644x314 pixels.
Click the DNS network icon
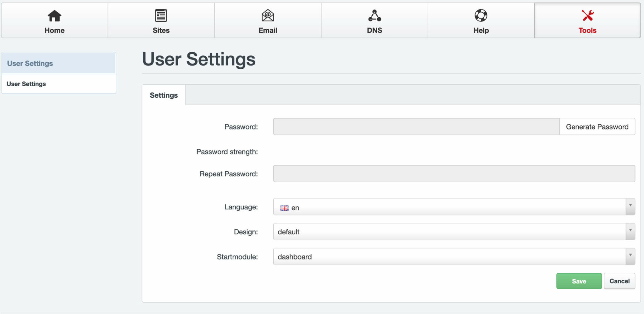pos(375,15)
